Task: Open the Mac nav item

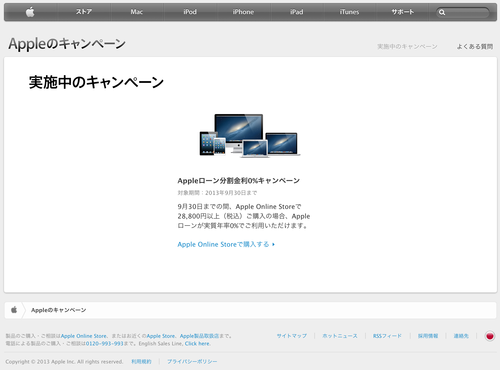Action: coord(137,12)
